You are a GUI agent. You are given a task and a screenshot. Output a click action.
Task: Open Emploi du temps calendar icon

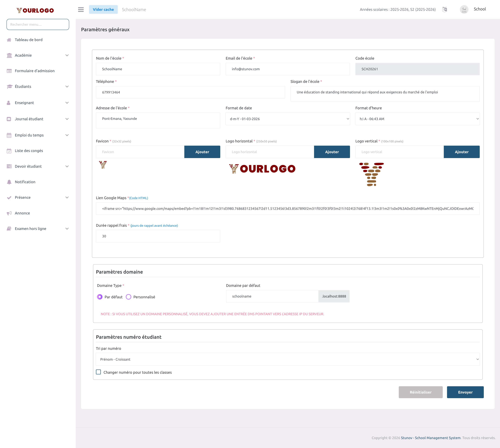coord(9,135)
